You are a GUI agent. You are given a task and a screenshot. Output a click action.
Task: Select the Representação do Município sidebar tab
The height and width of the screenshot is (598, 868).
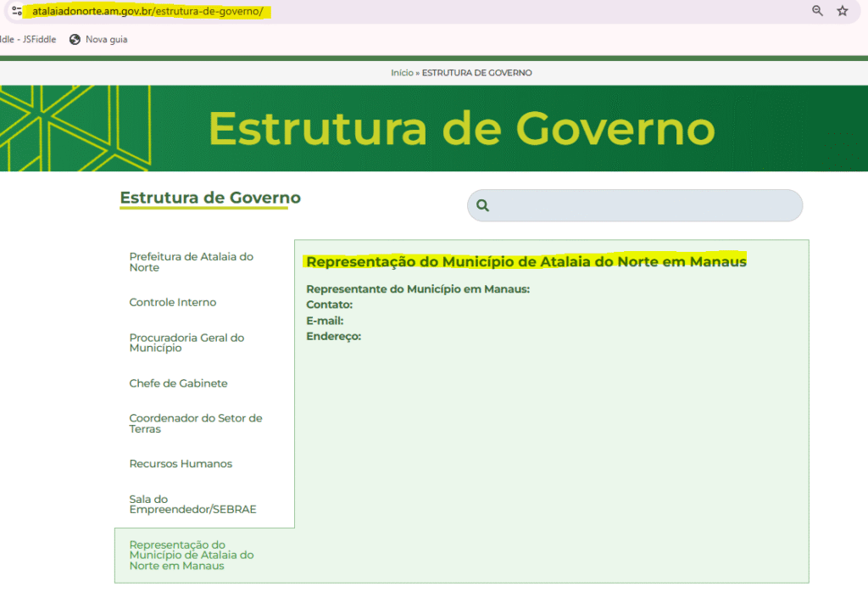tap(191, 555)
